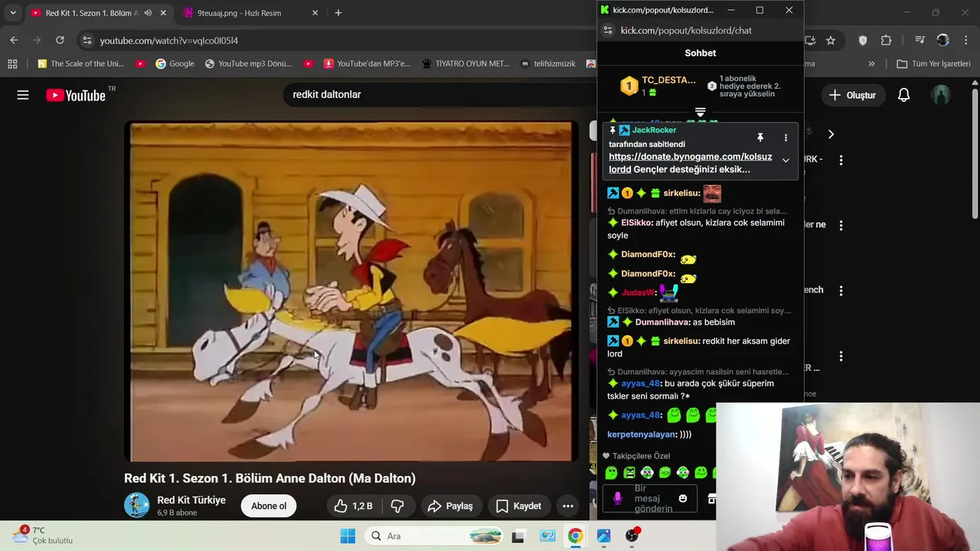
Task: Mute the Red Kit tab audio
Action: pos(148,13)
